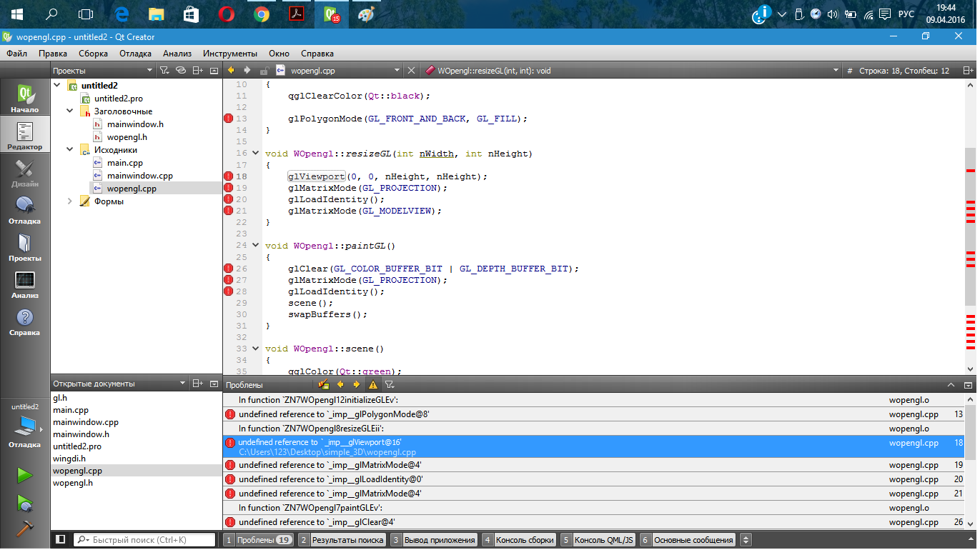Open the Проекты mode in sidebar

tap(25, 246)
